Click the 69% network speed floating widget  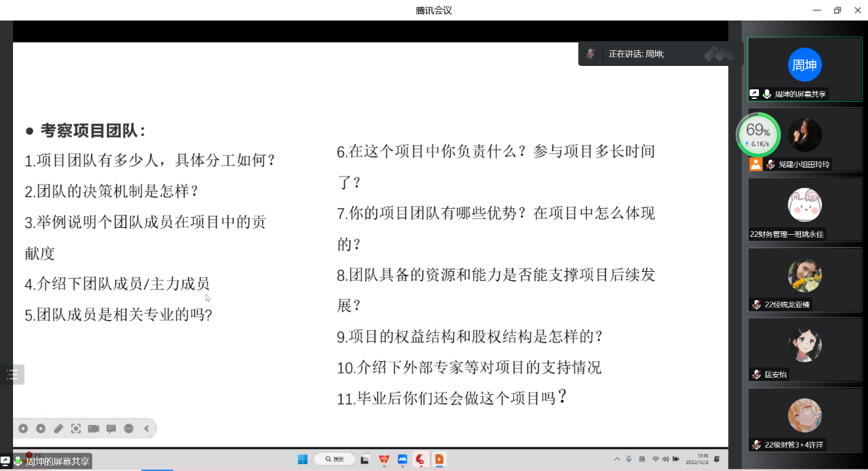click(x=758, y=135)
